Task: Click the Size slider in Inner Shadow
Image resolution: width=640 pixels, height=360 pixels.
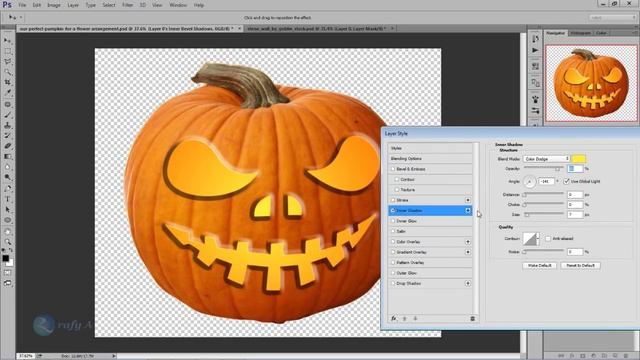Action: click(544, 214)
